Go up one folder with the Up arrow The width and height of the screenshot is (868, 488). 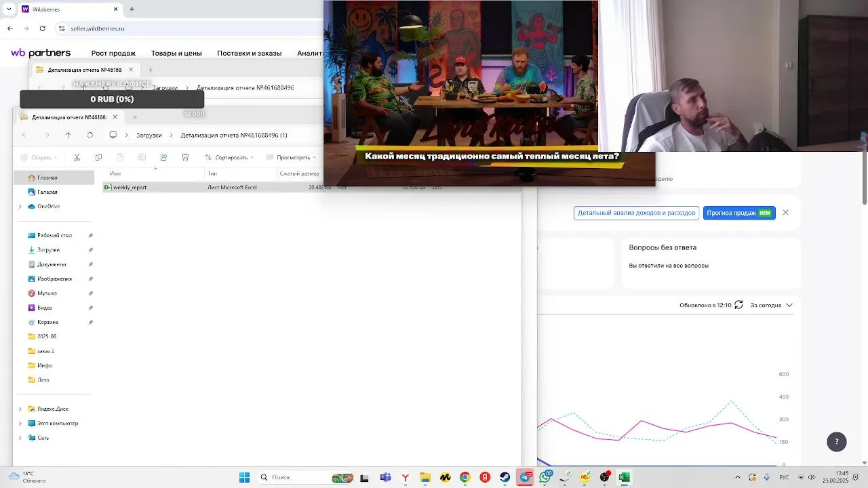[68, 135]
